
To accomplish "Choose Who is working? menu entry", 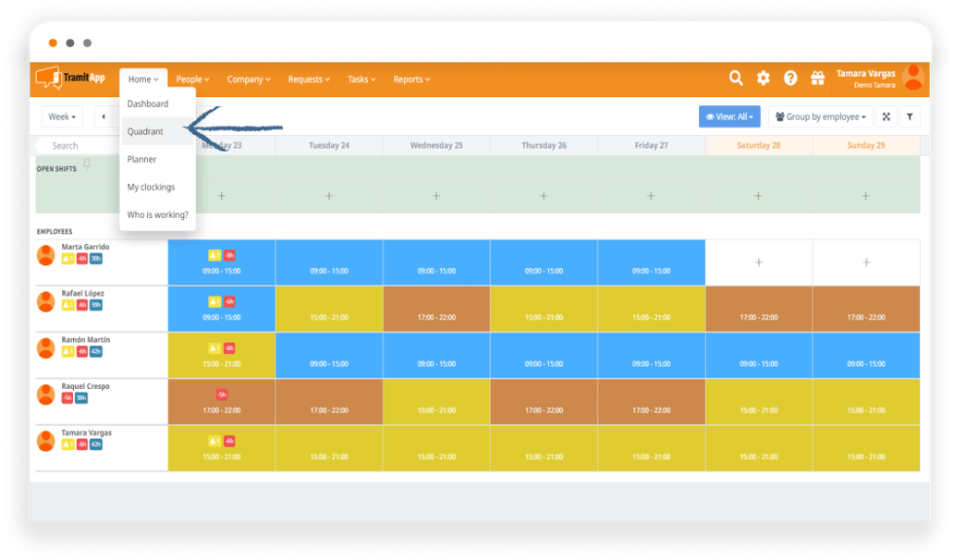I will [157, 215].
